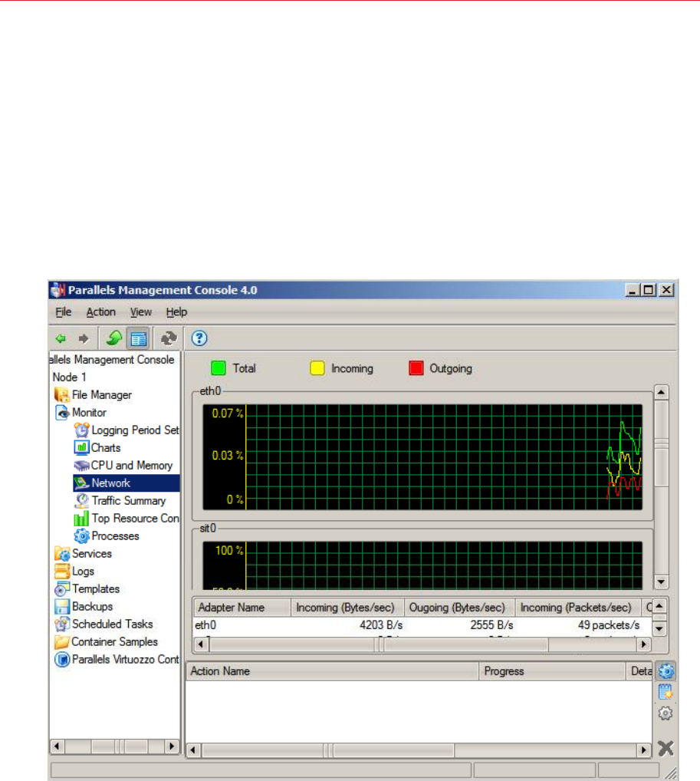700x781 pixels.
Task: Click the adapter table right scroll arrow
Action: [644, 644]
